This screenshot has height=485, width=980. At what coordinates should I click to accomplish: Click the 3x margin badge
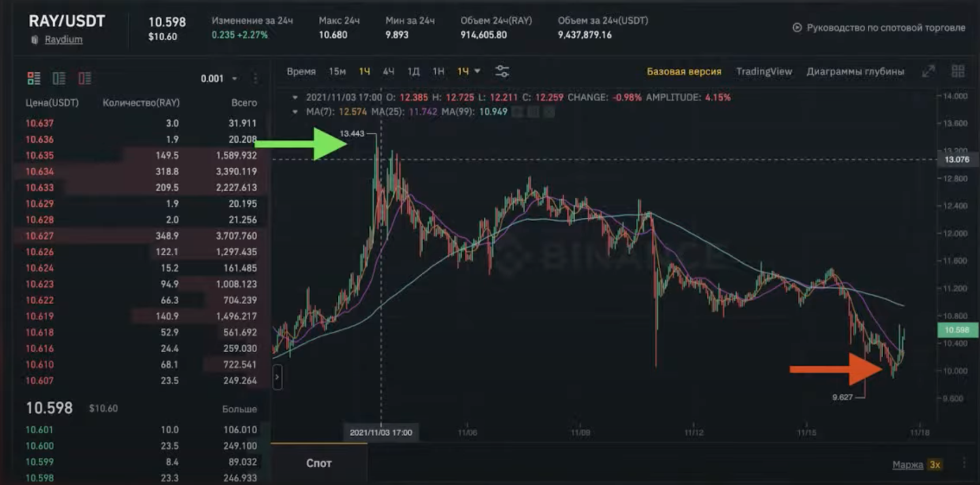click(x=935, y=464)
